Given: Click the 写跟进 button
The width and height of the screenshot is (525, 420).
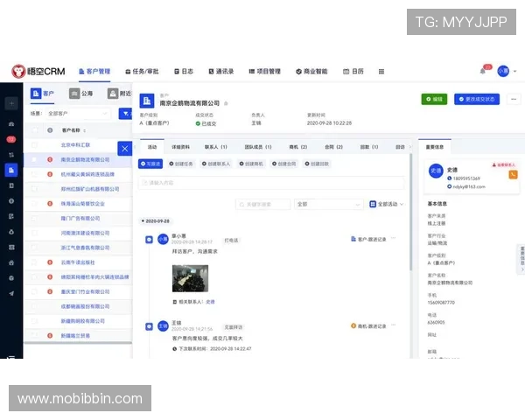Looking at the screenshot, I should pyautogui.click(x=150, y=164).
